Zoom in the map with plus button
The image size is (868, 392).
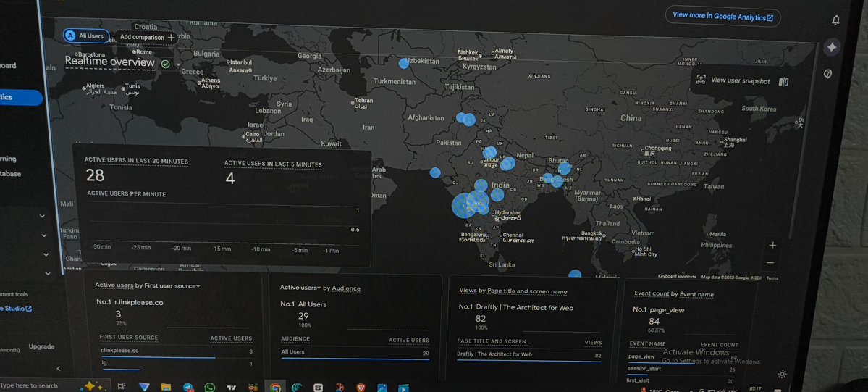(x=772, y=245)
